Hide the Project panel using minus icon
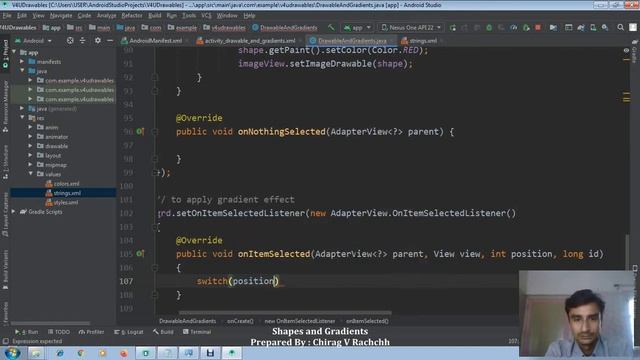This screenshot has height=360, width=640. 110,41
